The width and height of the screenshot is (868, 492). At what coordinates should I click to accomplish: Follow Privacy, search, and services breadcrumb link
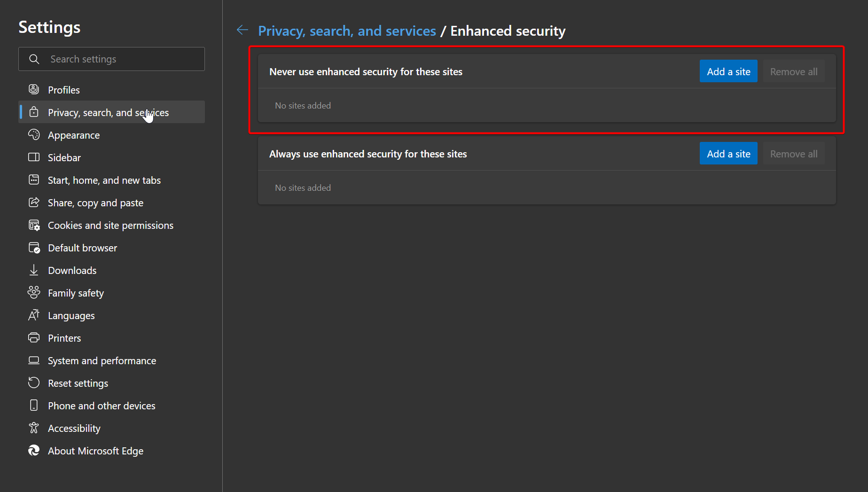click(347, 31)
